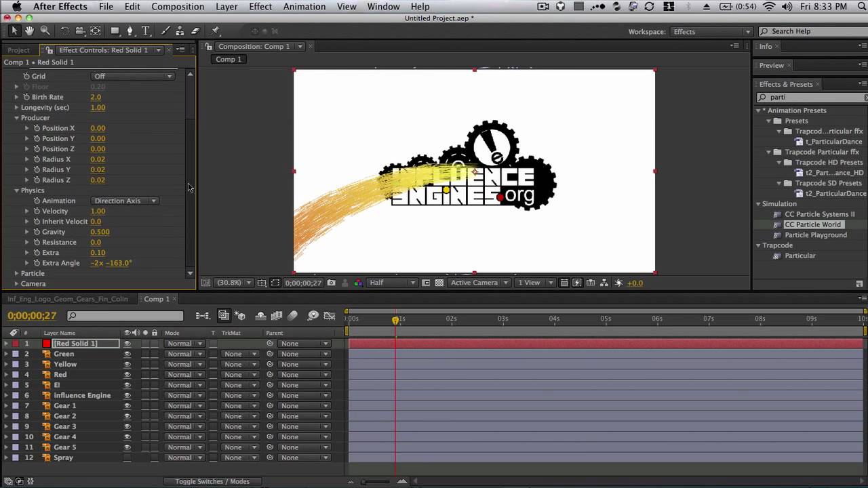Show the Spray layer
Screen dimensions: 868x488
pyautogui.click(x=127, y=457)
